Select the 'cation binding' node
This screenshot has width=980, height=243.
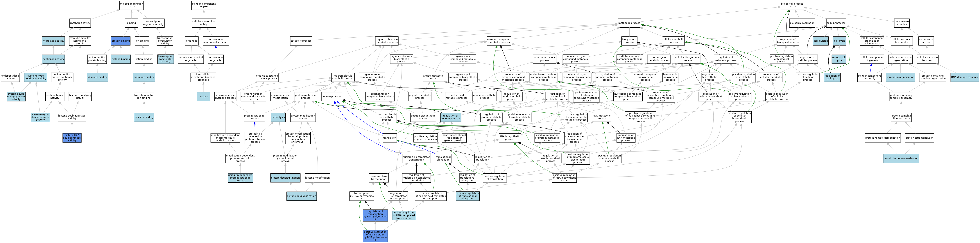coord(144,59)
